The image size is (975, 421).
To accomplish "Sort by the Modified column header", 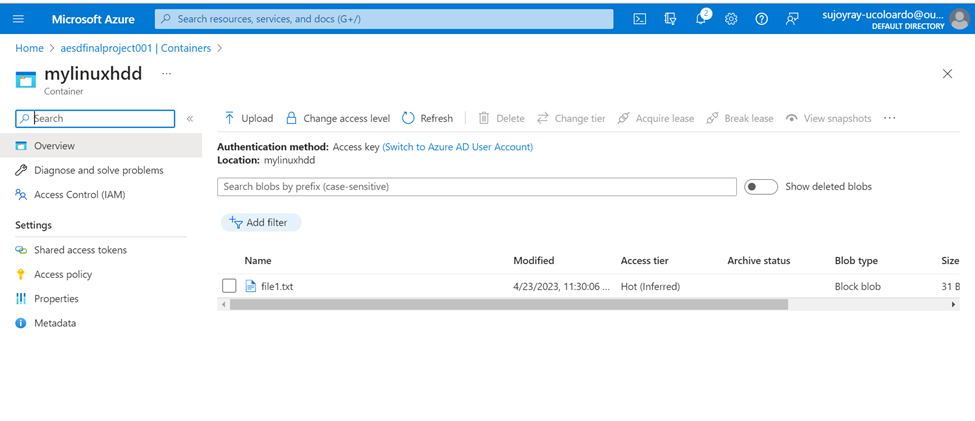I will tap(534, 261).
